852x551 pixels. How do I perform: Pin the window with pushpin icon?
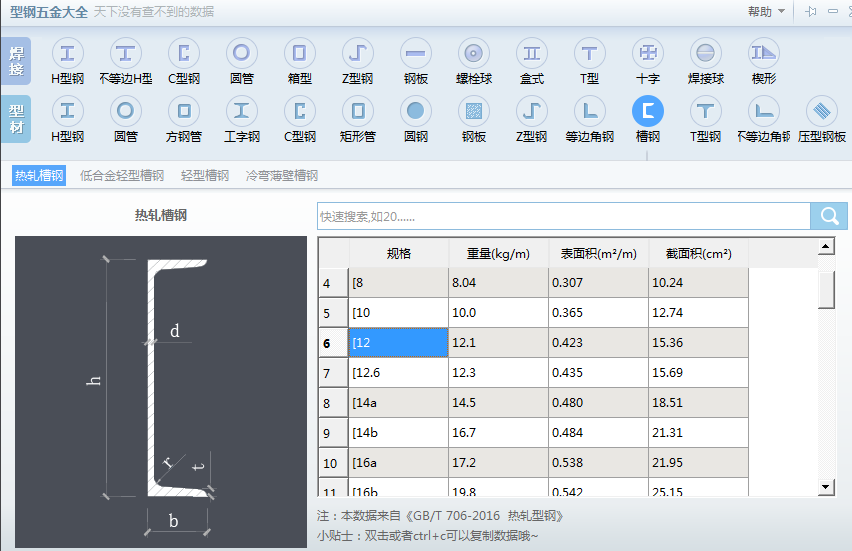pyautogui.click(x=811, y=11)
